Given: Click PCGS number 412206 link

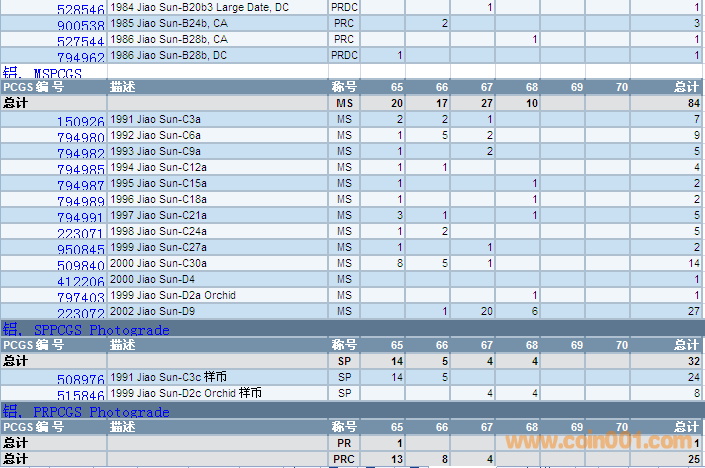Looking at the screenshot, I should 80,282.
